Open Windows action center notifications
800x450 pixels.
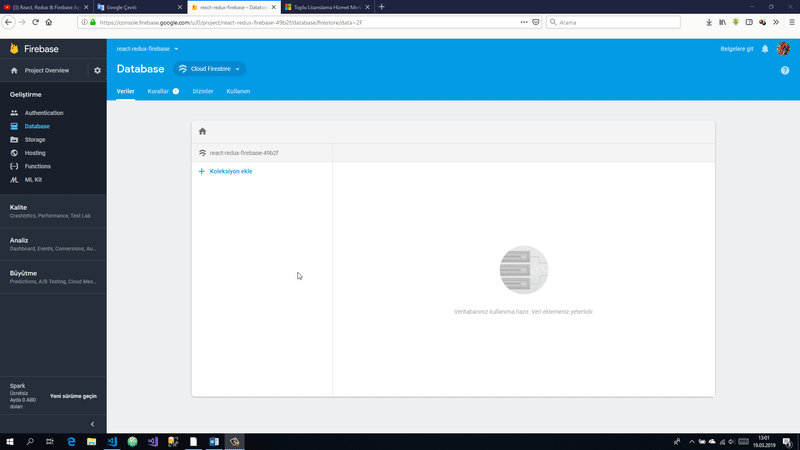click(787, 442)
